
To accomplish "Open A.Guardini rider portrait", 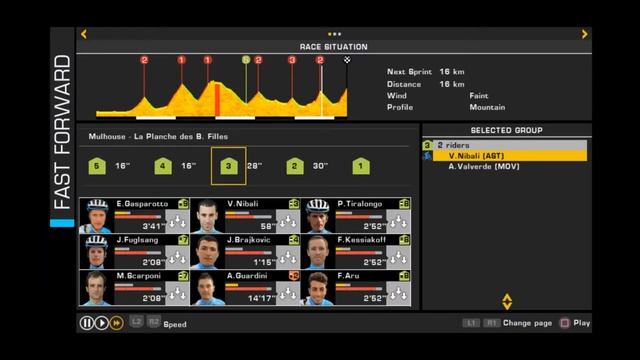I will tap(207, 287).
